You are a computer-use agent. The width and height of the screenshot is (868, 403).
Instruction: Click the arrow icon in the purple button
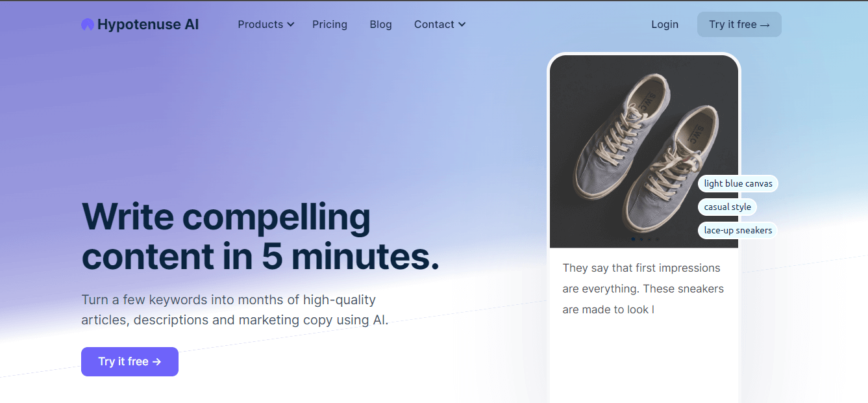click(x=156, y=361)
